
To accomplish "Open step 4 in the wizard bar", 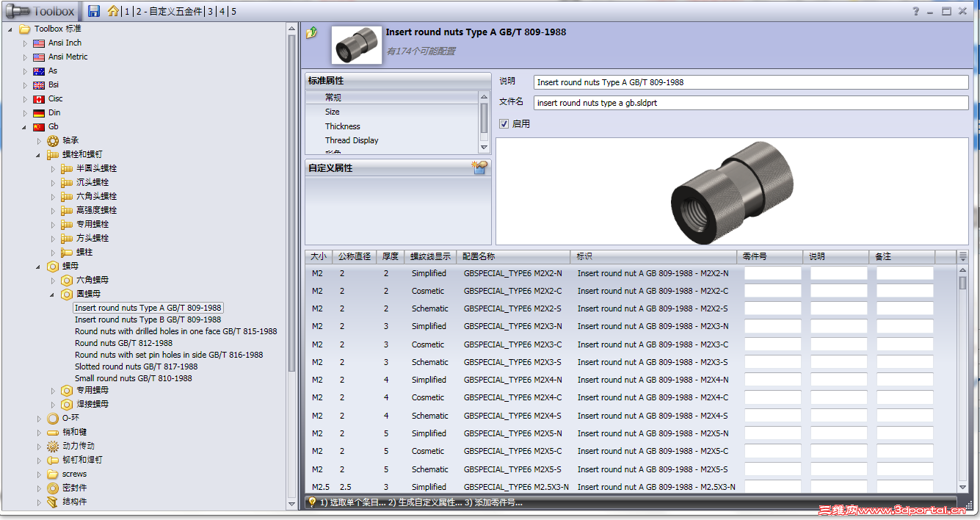I will [x=222, y=11].
